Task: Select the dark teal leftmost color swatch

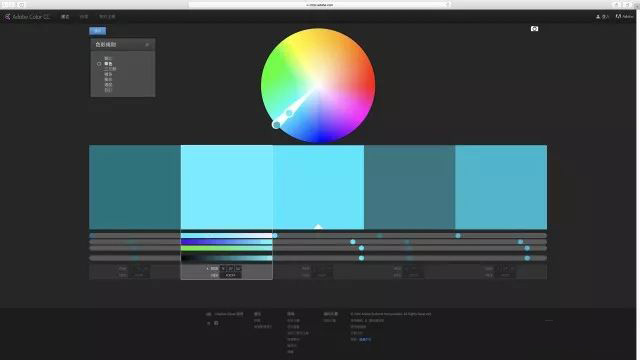Action: (135, 187)
